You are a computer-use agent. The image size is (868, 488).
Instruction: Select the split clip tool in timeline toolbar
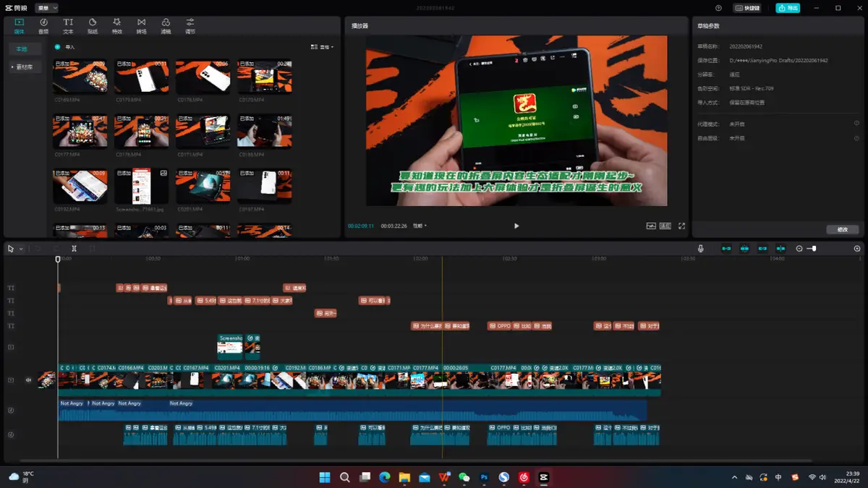coord(74,248)
